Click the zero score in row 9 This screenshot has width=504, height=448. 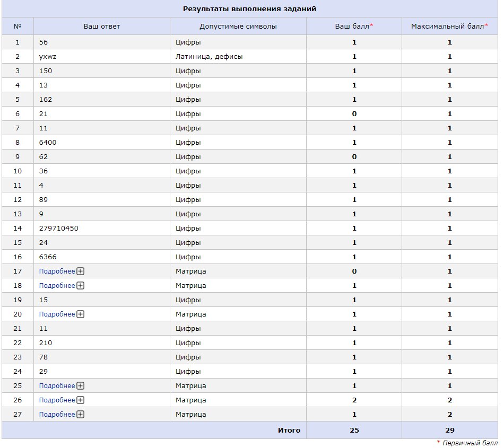click(x=354, y=157)
